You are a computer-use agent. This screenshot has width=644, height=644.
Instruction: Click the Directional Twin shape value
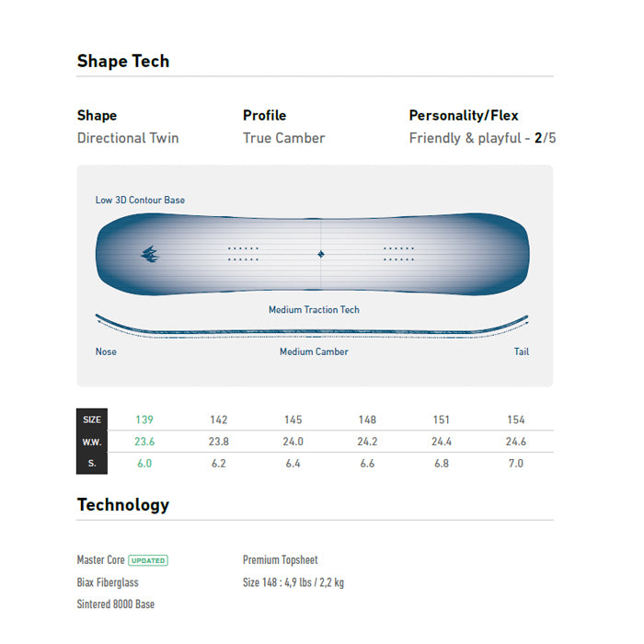[128, 138]
